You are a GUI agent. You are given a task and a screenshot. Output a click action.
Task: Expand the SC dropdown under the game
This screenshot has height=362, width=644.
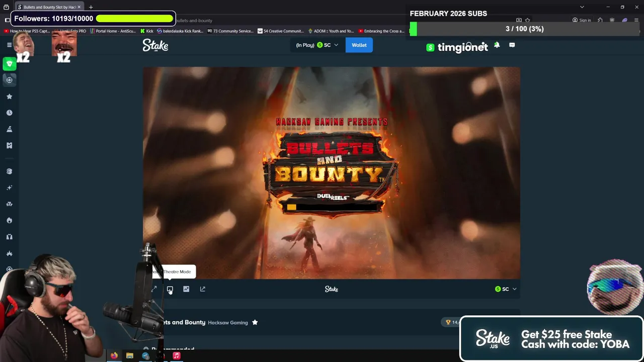pyautogui.click(x=506, y=289)
